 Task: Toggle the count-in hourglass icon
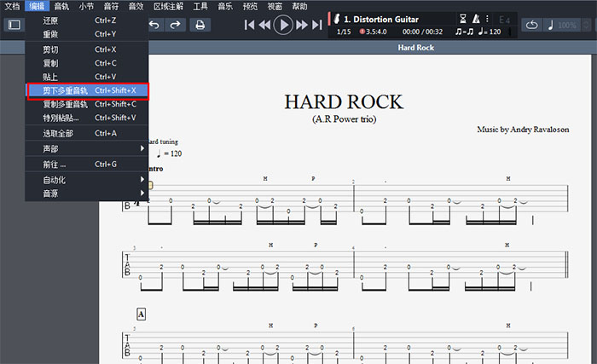pyautogui.click(x=463, y=18)
